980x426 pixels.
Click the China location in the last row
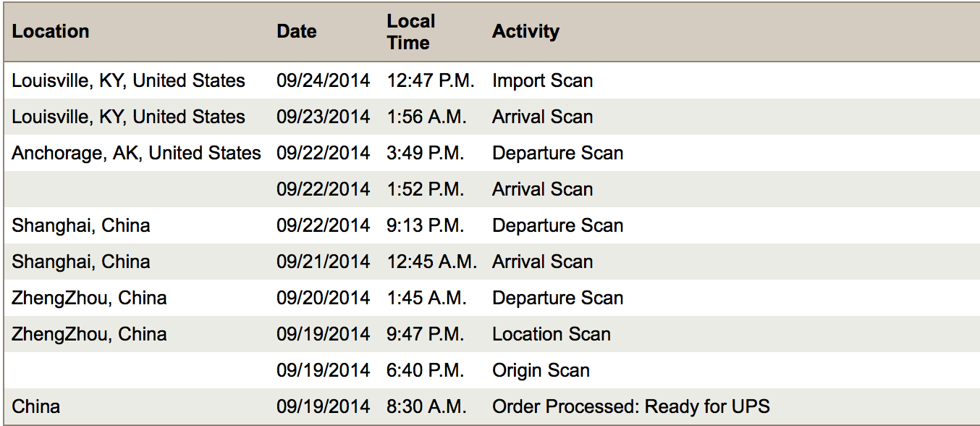36,406
